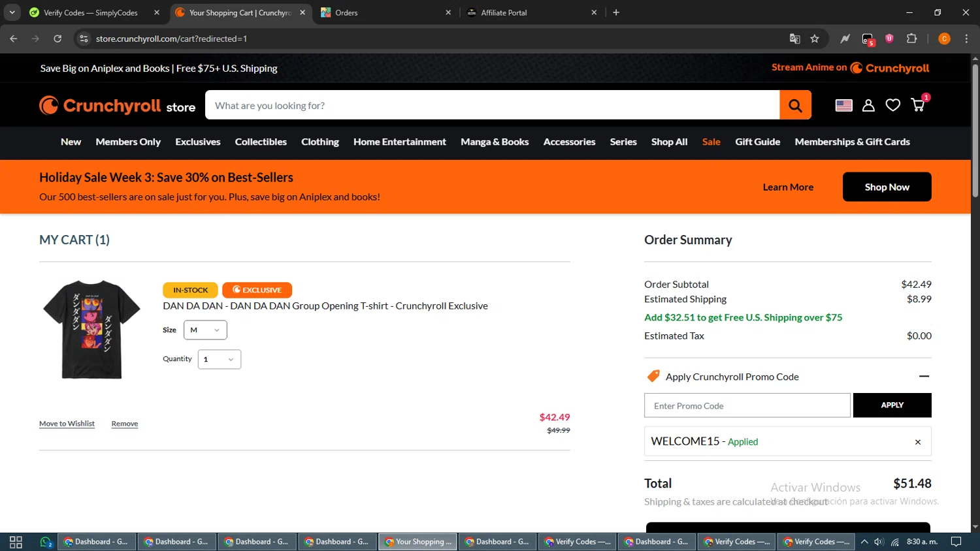Open the wishlist heart icon
The image size is (980, 551).
(892, 105)
